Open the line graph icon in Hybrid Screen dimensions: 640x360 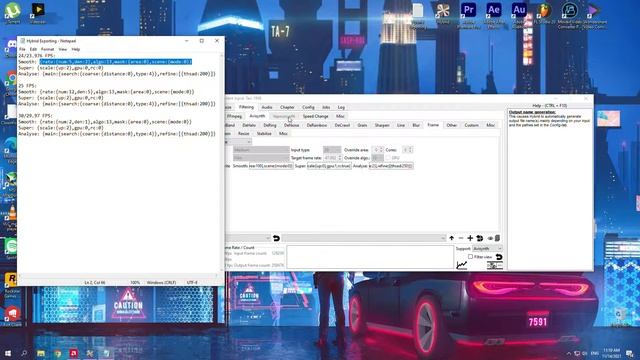(462, 265)
